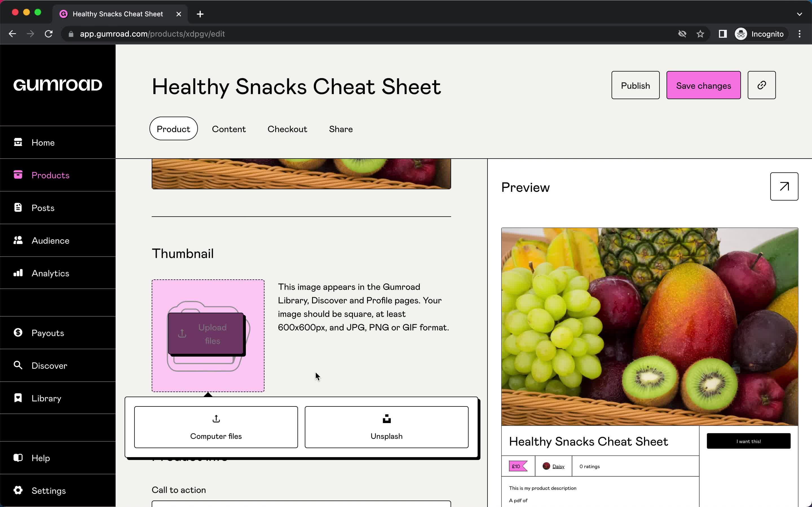This screenshot has width=812, height=507.
Task: Open Help section in left sidebar
Action: tap(40, 458)
